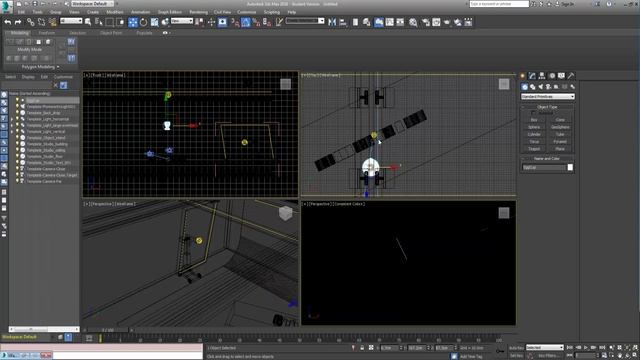Select the Lights create category icon
The image size is (640, 360).
[540, 87]
